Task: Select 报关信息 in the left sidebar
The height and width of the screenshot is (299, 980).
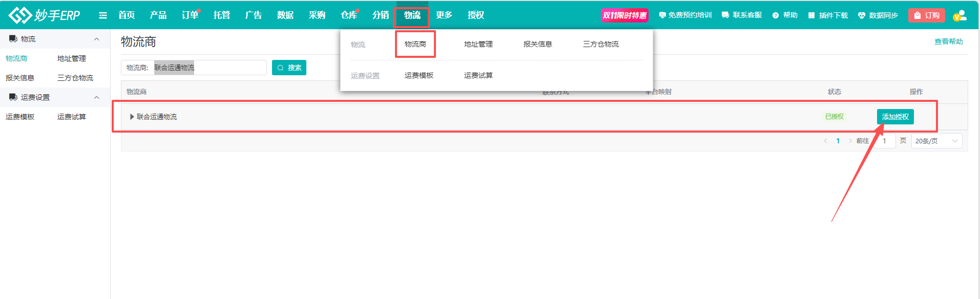Action: 20,78
